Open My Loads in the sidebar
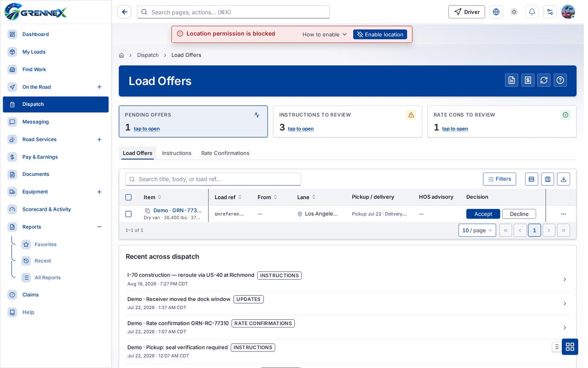Image resolution: width=588 pixels, height=368 pixels. pos(56,52)
